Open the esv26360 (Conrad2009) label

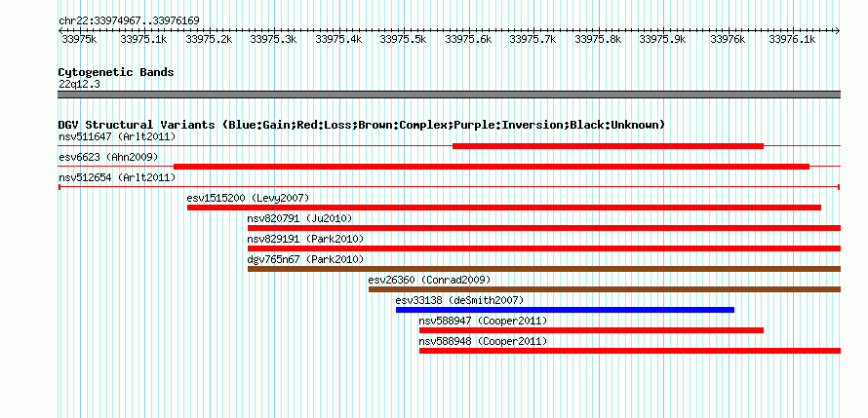[429, 280]
